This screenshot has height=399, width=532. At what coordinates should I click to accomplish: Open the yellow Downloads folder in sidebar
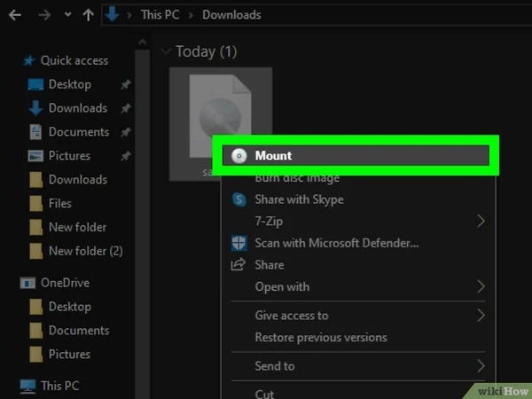(x=78, y=179)
